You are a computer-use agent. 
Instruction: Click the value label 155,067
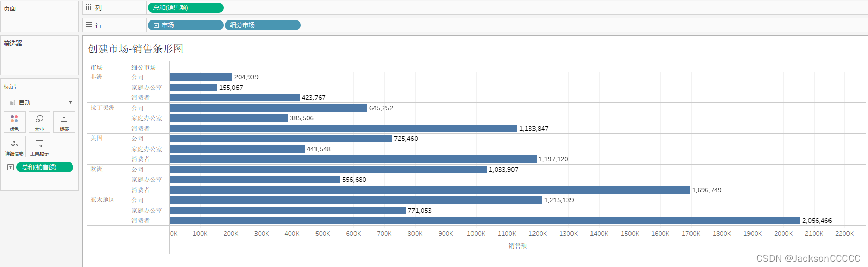pos(231,88)
